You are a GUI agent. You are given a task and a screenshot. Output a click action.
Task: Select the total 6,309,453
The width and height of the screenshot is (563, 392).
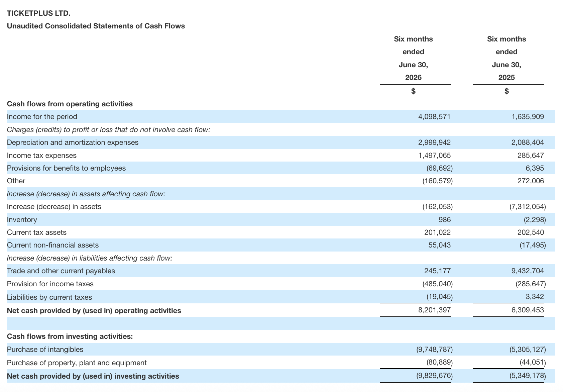[x=528, y=310]
